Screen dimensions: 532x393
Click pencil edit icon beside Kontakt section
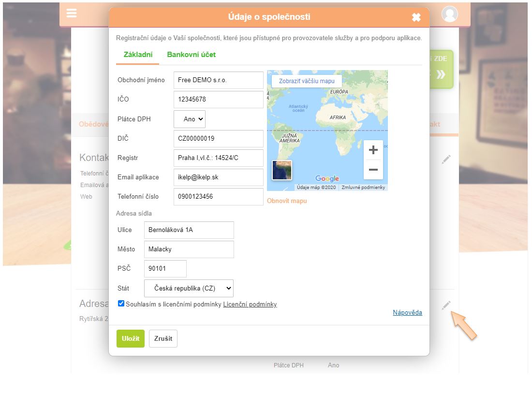446,159
